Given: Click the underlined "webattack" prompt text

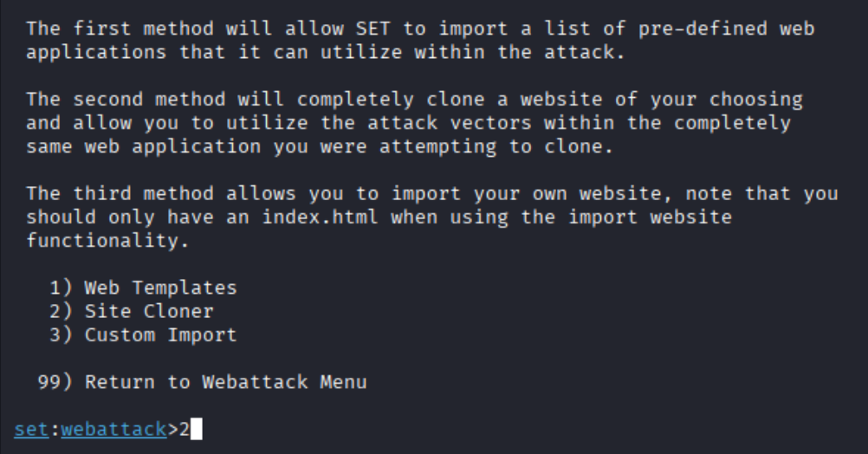Looking at the screenshot, I should pyautogui.click(x=113, y=429).
